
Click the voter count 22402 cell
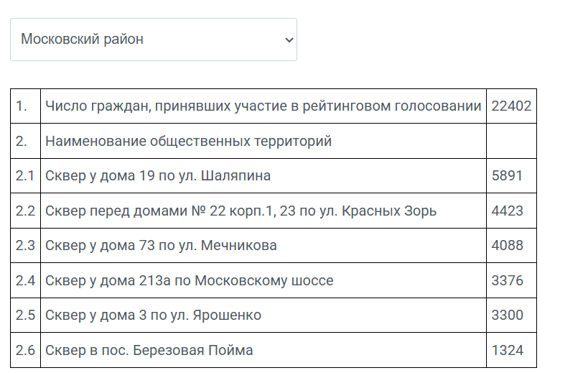coord(511,106)
